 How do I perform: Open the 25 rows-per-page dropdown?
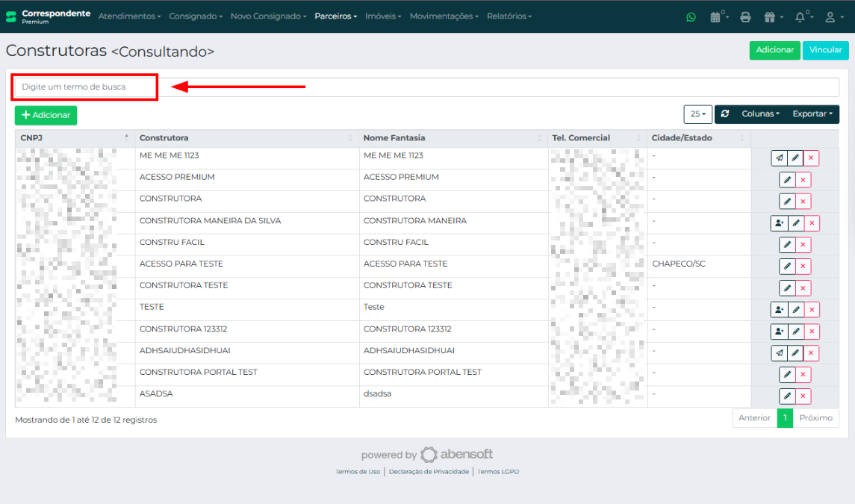tap(697, 114)
